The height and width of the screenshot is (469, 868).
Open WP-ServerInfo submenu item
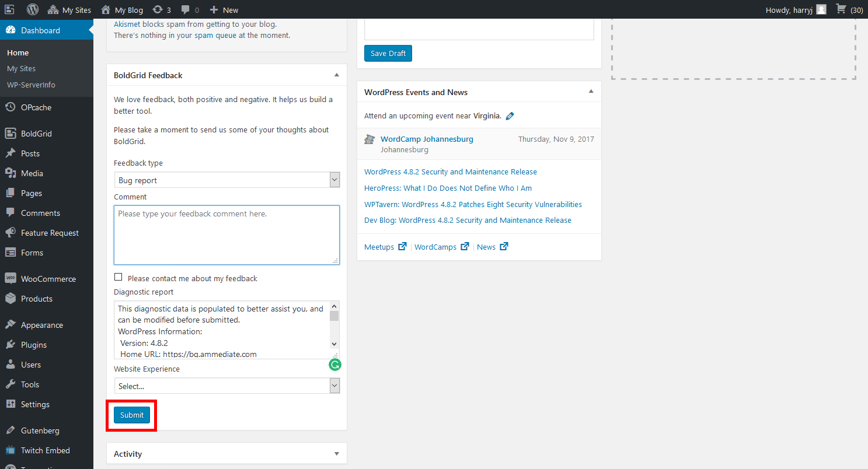point(31,85)
